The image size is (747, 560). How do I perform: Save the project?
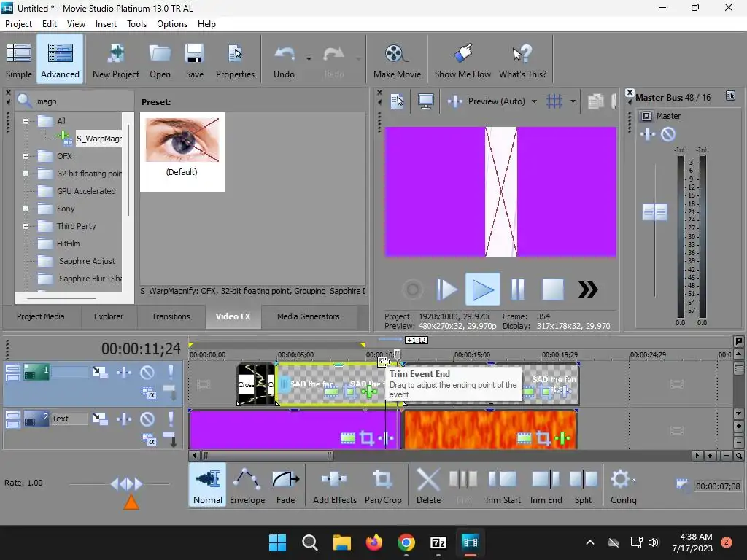pyautogui.click(x=194, y=60)
